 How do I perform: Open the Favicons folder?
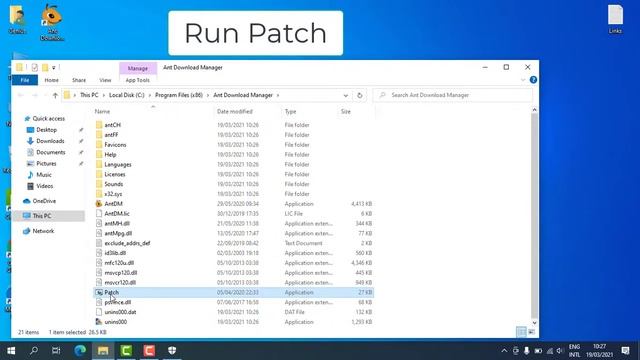pos(115,144)
